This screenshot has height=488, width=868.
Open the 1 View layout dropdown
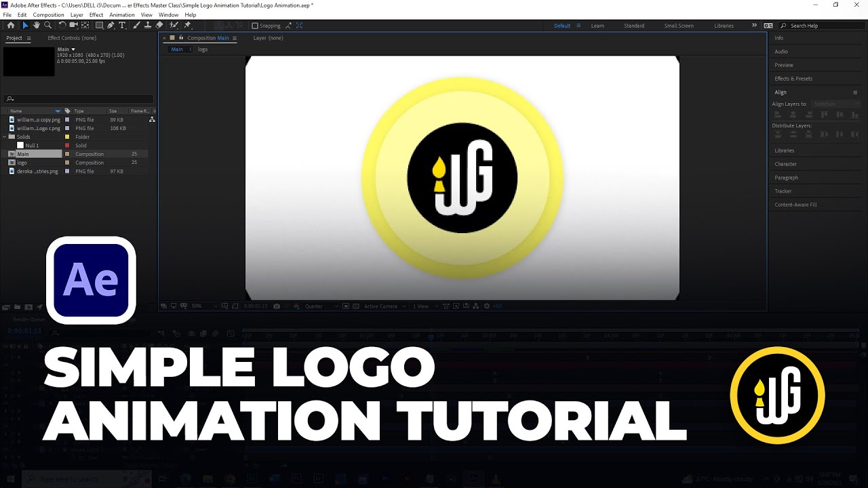point(425,306)
